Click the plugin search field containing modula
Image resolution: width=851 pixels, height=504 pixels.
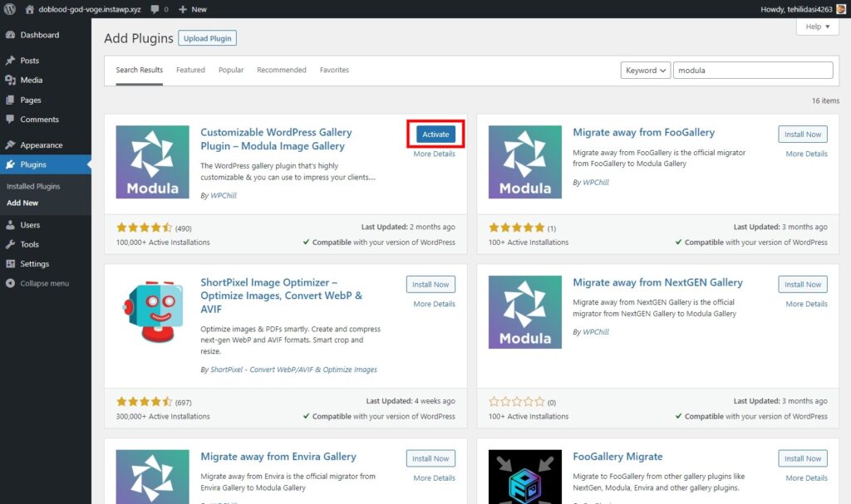tap(752, 71)
